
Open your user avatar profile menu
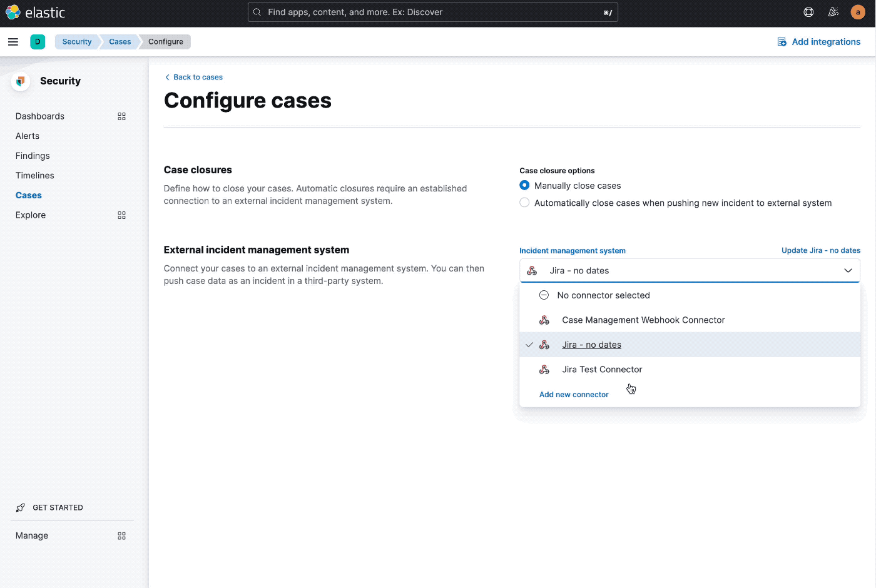(x=857, y=12)
